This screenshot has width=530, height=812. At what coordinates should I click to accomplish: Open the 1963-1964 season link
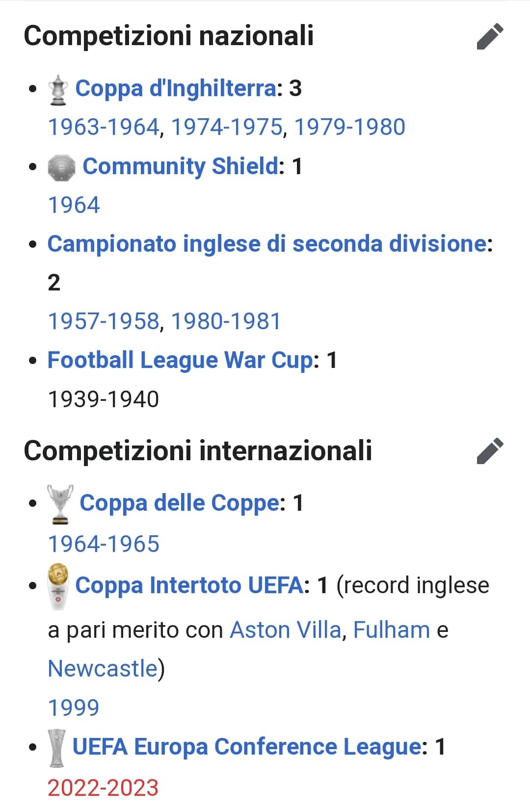102,128
